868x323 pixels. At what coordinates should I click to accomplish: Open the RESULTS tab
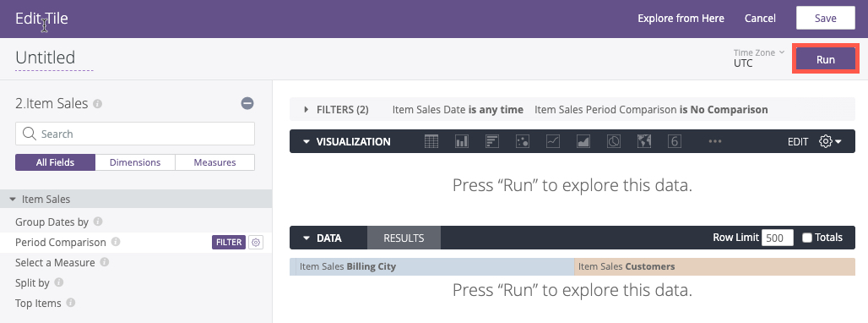pyautogui.click(x=404, y=238)
